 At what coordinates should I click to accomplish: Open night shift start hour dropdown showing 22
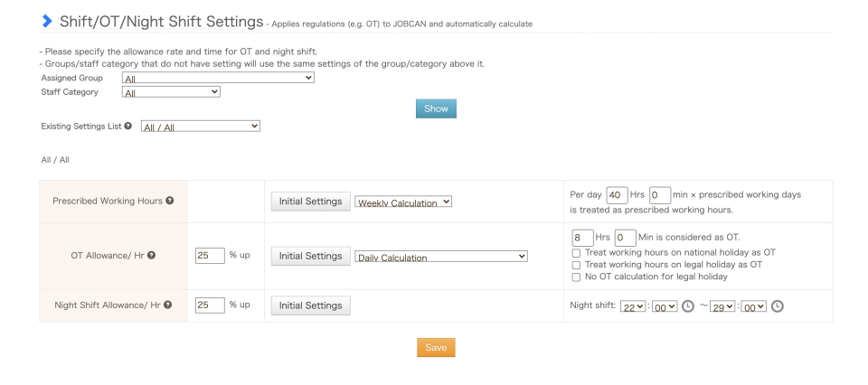pyautogui.click(x=631, y=305)
